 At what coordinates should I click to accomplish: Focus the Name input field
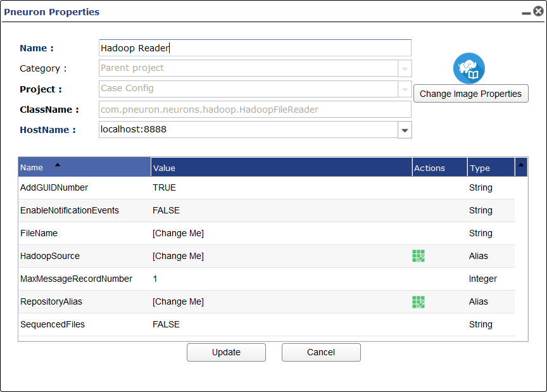pyautogui.click(x=255, y=48)
